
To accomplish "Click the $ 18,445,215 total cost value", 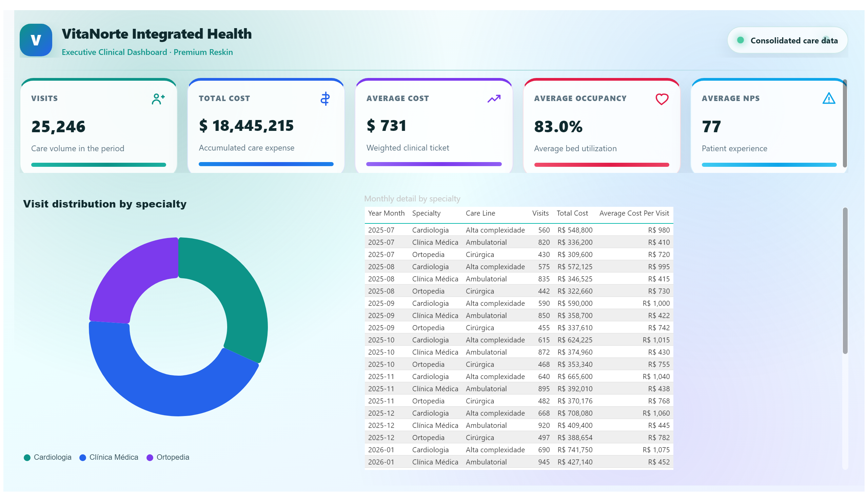I will [x=246, y=126].
